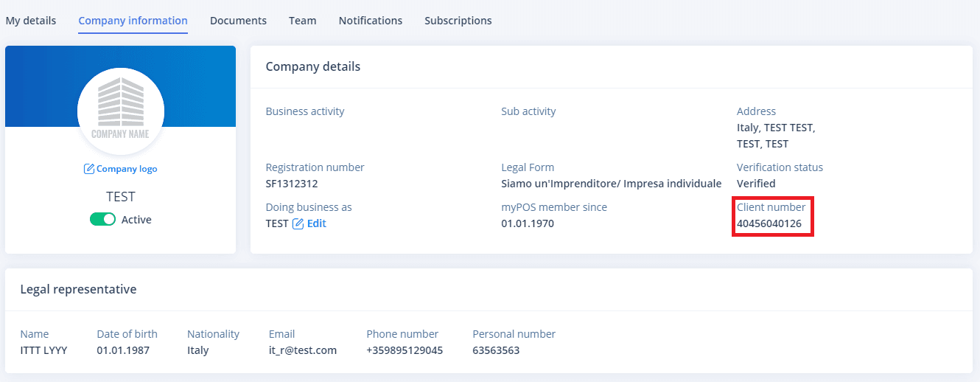Click the phone number +359895129045

(405, 350)
